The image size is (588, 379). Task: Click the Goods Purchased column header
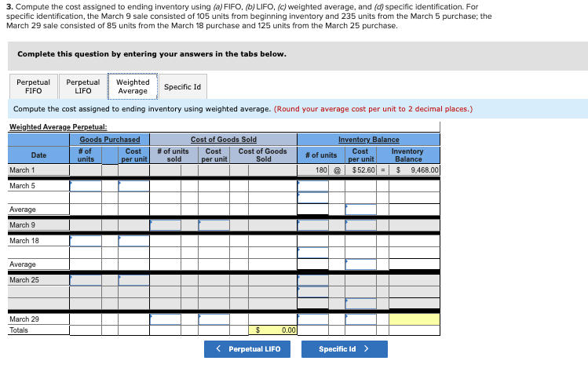tap(109, 140)
